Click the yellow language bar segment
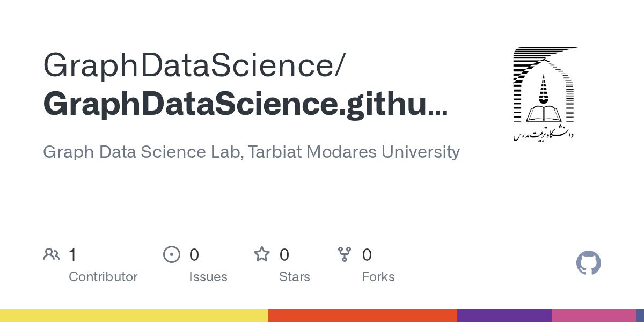Screen dimensions: 644x322 (x=134, y=316)
